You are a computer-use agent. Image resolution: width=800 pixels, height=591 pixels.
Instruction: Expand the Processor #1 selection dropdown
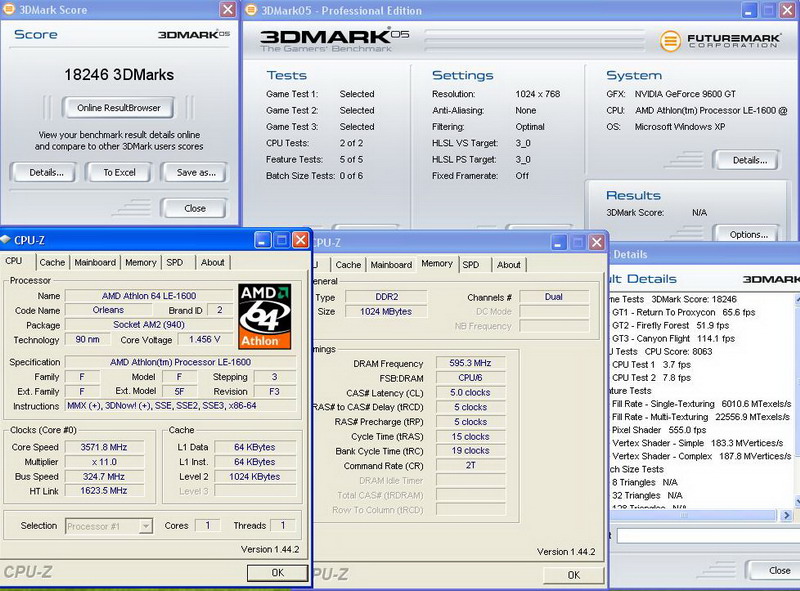145,526
